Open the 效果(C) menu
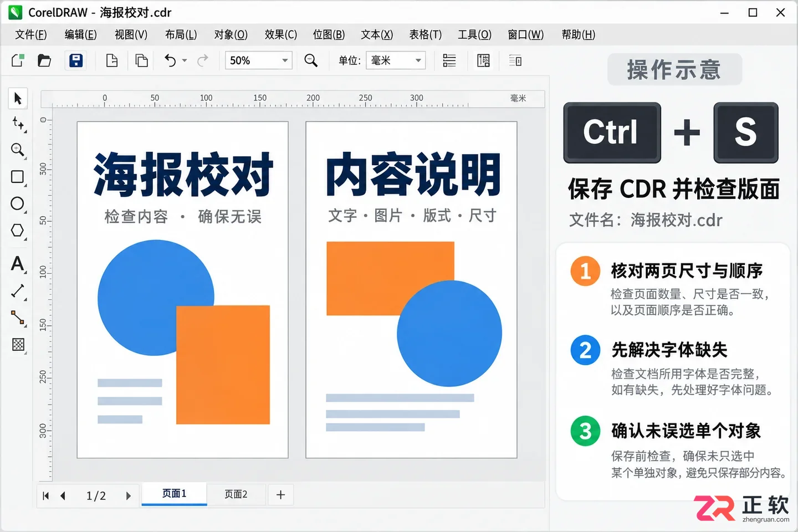This screenshot has width=798, height=532. click(x=280, y=34)
